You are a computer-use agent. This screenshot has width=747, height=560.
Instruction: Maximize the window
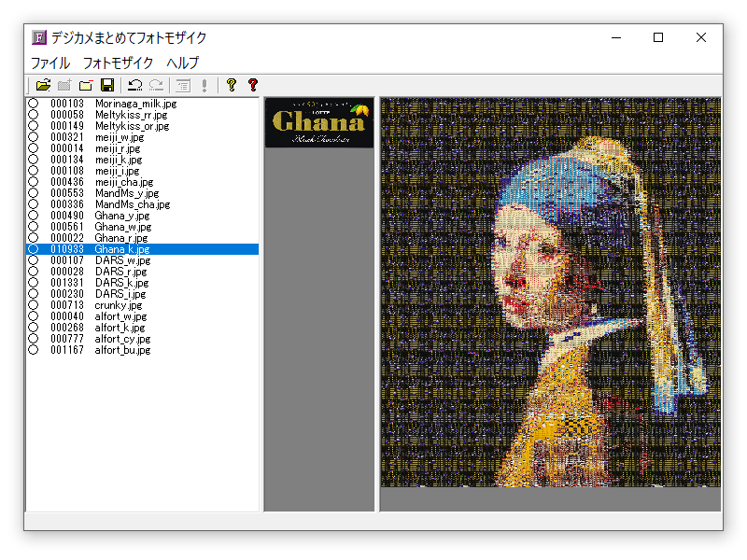coord(658,37)
